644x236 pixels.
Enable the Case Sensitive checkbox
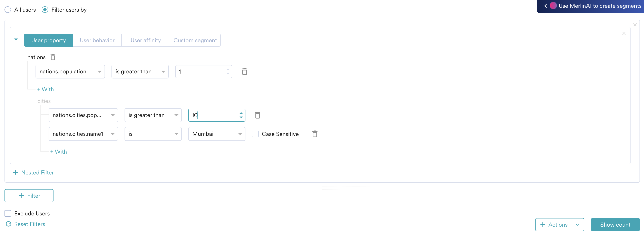coord(255,134)
